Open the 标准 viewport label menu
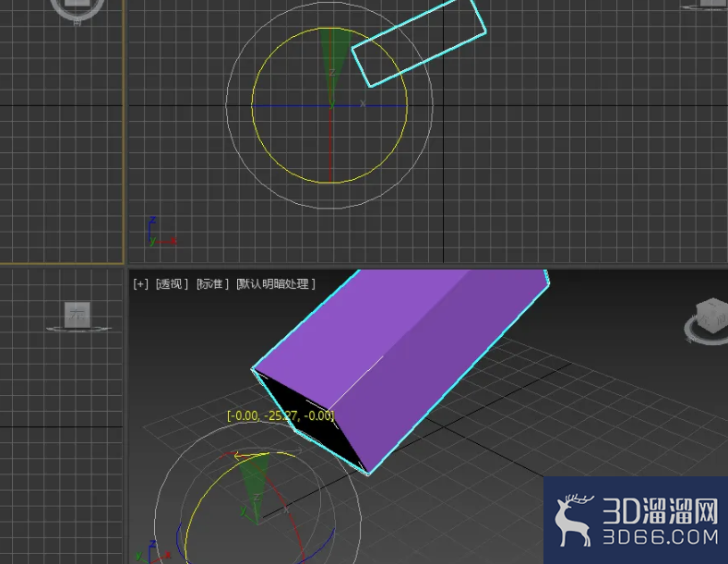Image resolution: width=728 pixels, height=564 pixels. click(x=212, y=283)
